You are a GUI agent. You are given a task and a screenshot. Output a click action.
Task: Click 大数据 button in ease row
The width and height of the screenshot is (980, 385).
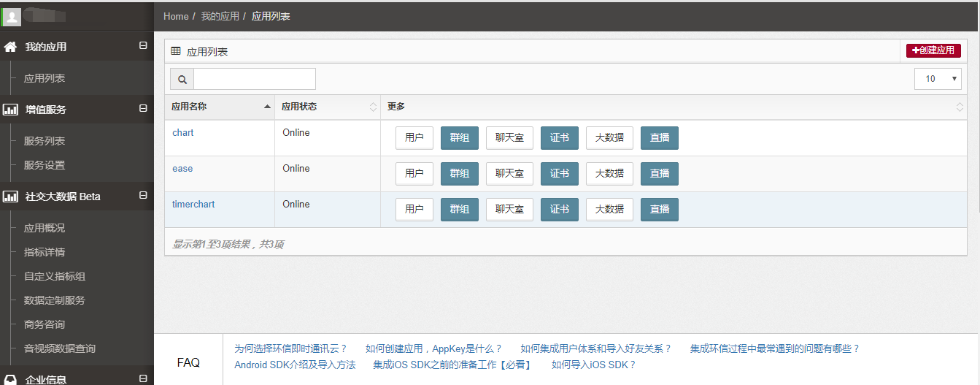pos(609,174)
